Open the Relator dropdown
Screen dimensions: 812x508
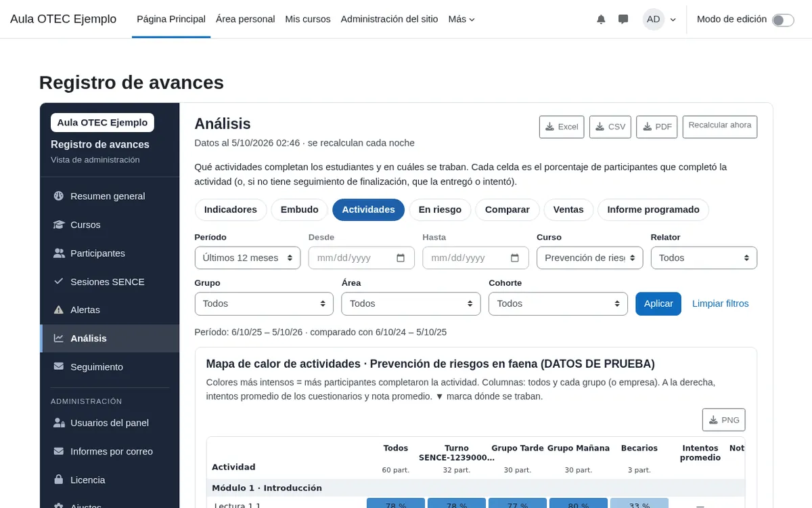[x=704, y=258]
